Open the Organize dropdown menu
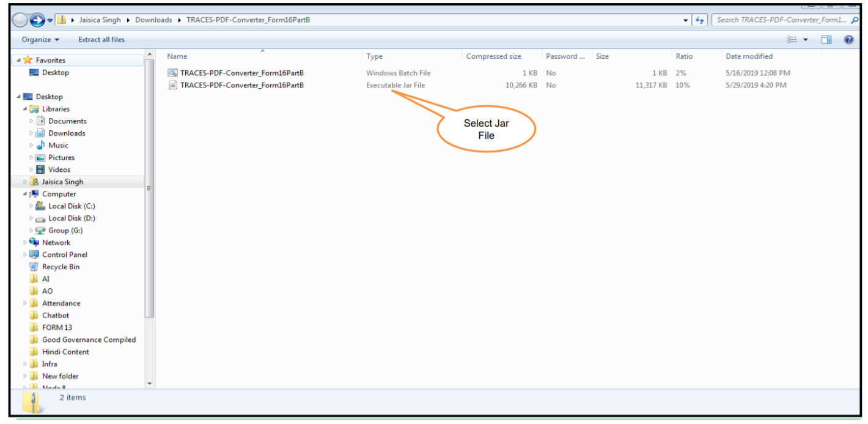The height and width of the screenshot is (424, 868). click(x=39, y=39)
